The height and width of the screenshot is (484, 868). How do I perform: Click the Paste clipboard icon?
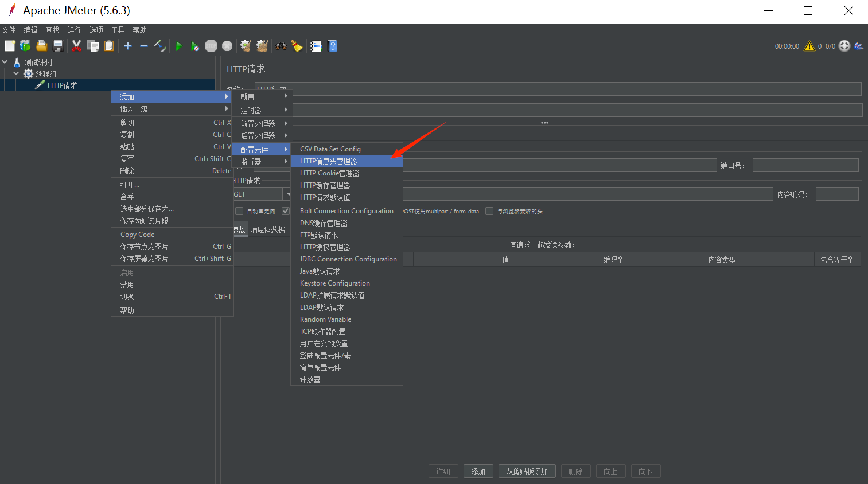click(x=109, y=46)
